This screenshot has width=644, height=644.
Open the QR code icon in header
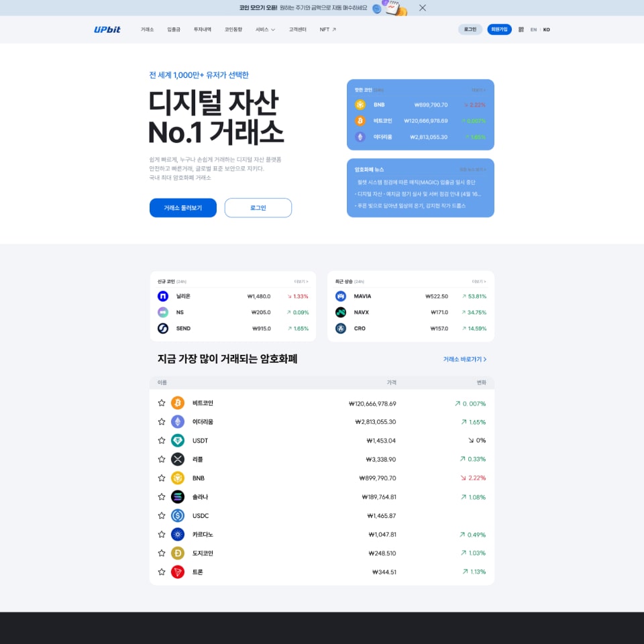click(x=521, y=30)
